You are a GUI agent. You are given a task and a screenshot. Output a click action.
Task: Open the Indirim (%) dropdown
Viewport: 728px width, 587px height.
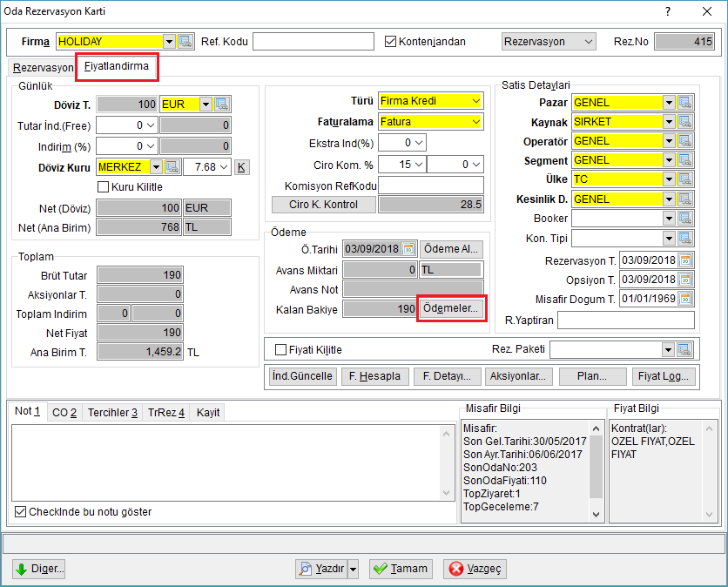(x=151, y=146)
